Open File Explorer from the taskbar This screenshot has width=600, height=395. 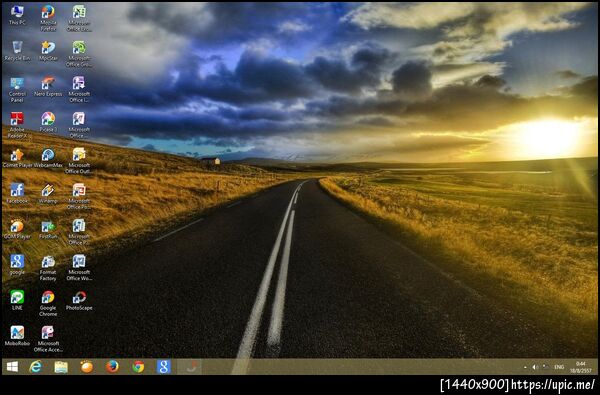61,367
